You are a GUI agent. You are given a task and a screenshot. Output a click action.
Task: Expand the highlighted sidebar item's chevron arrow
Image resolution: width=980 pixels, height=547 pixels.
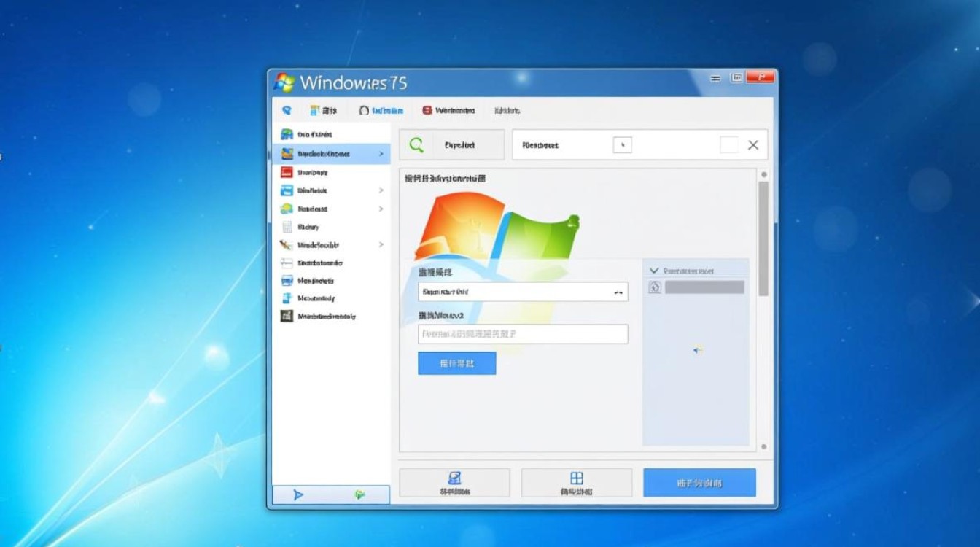(381, 154)
